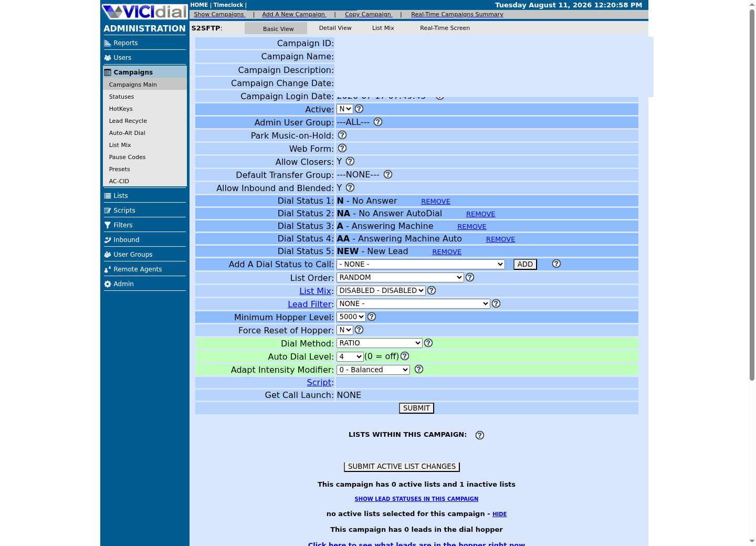Click the HIDE link
Image resolution: width=756 pixels, height=546 pixels.
[x=500, y=514]
